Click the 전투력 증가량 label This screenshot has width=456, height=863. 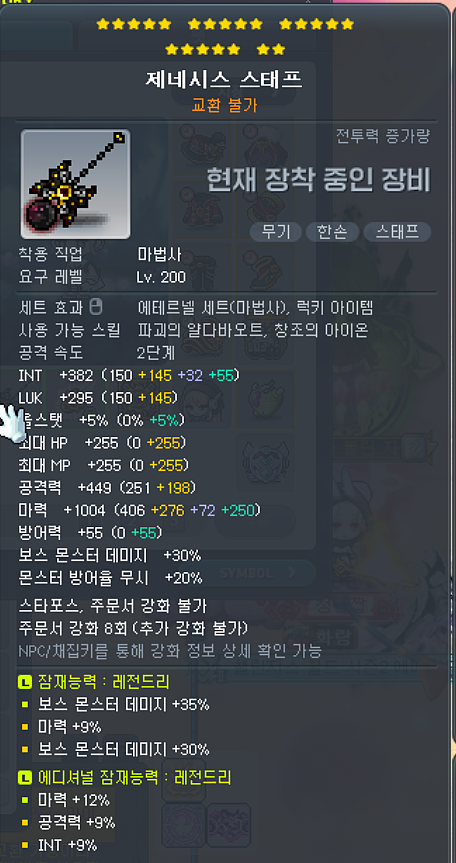coord(383,136)
